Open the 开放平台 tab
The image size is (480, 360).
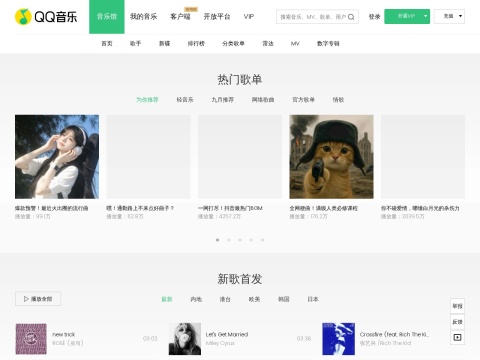point(217,17)
